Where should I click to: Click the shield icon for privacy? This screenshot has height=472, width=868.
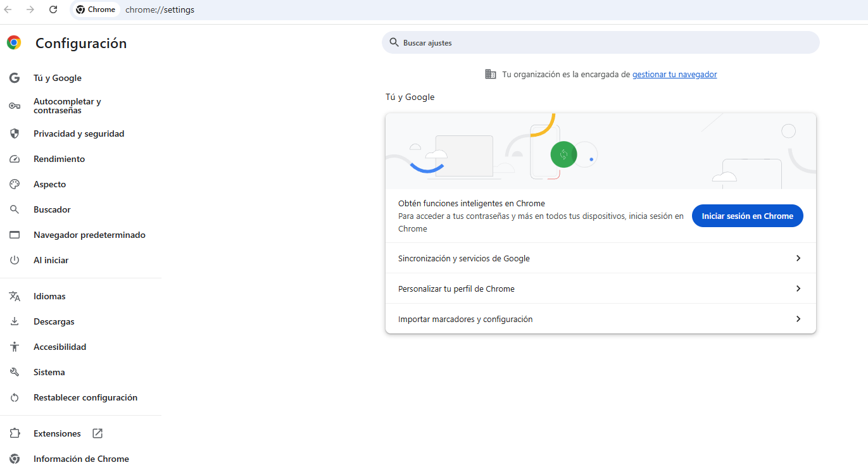(x=15, y=134)
